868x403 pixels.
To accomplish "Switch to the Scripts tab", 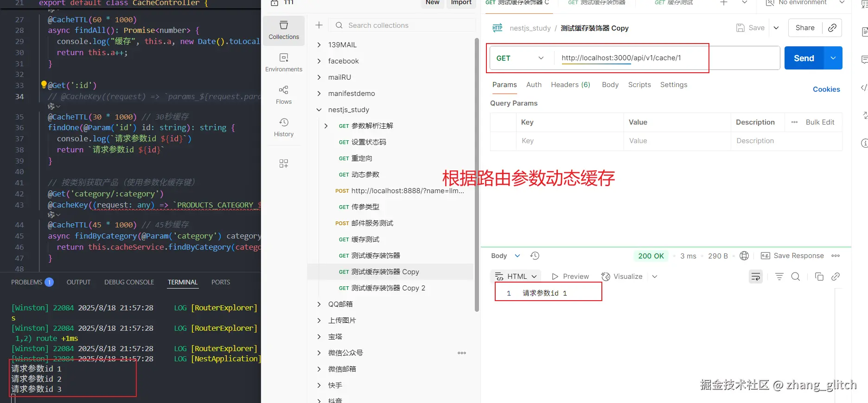I will (x=639, y=85).
